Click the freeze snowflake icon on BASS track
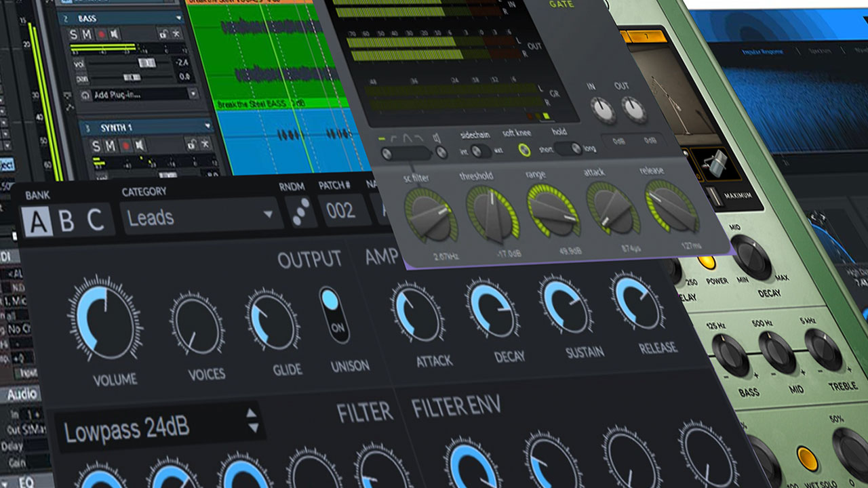Image resolution: width=868 pixels, height=488 pixels. click(177, 34)
